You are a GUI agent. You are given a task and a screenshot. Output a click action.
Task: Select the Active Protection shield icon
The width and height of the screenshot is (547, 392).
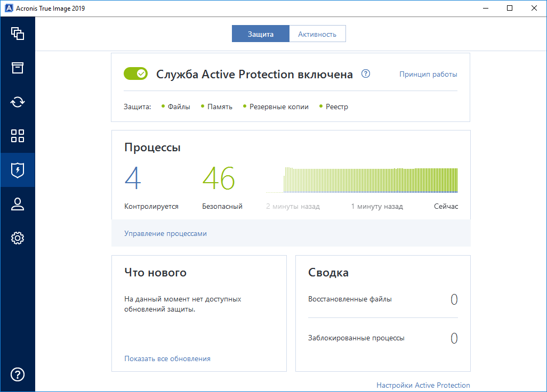[x=18, y=170]
